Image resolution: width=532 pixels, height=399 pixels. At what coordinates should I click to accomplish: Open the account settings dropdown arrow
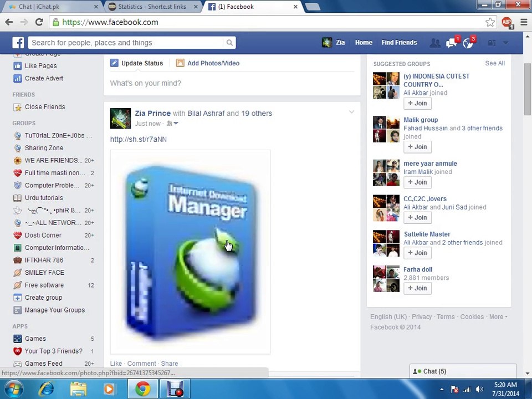coord(505,43)
